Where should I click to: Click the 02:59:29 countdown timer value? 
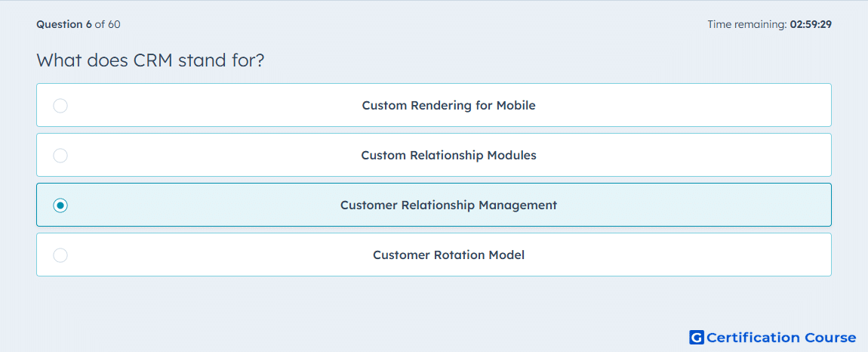811,24
